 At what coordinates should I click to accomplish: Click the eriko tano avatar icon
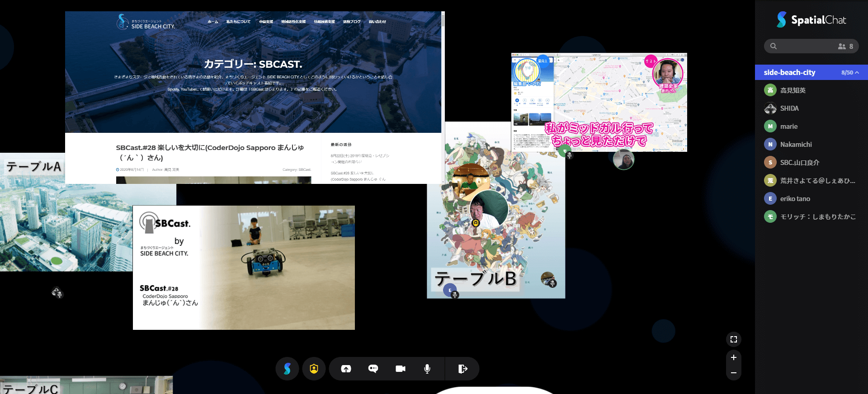(770, 199)
